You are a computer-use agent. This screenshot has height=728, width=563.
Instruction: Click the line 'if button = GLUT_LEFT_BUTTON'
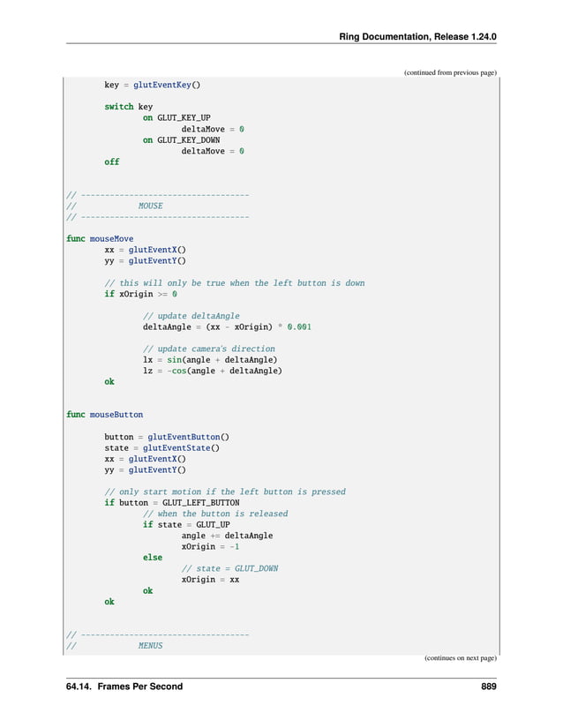[x=172, y=503]
